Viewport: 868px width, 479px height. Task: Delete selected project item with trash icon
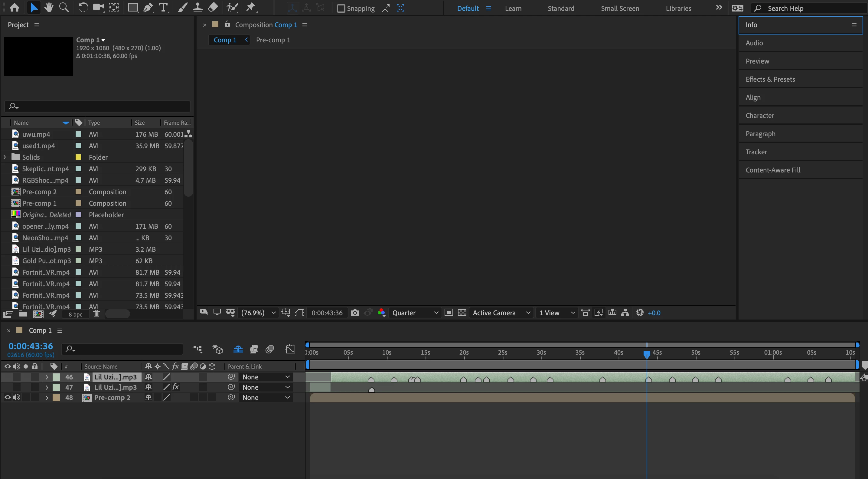(x=96, y=314)
